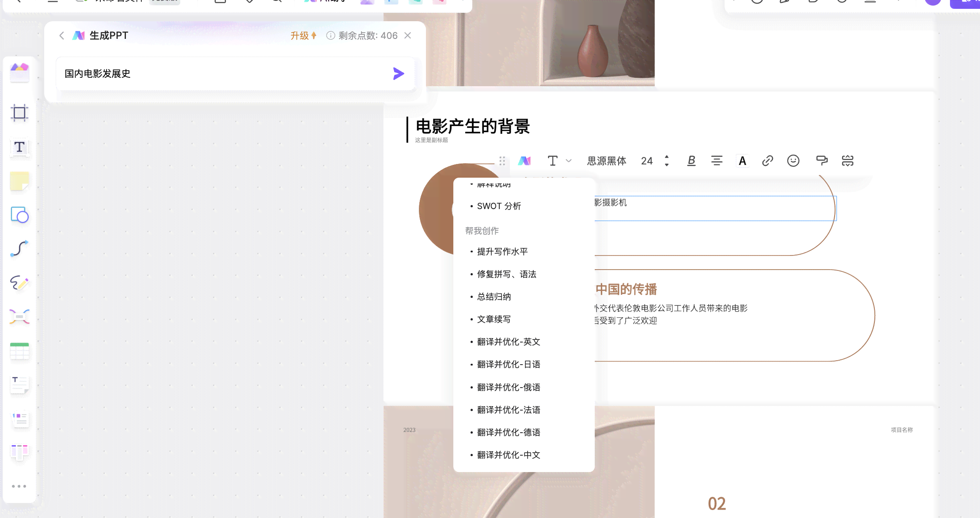Click the AI magic wand icon
Viewport: 980px width, 518px height.
point(524,160)
